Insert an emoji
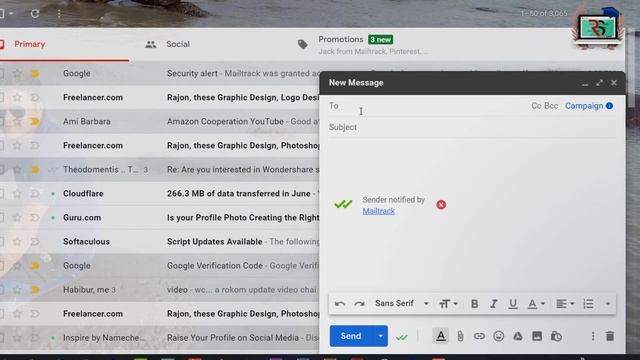 (498, 336)
